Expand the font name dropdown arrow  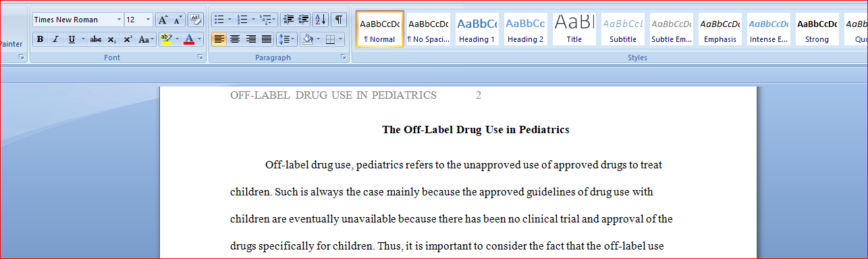tap(119, 20)
